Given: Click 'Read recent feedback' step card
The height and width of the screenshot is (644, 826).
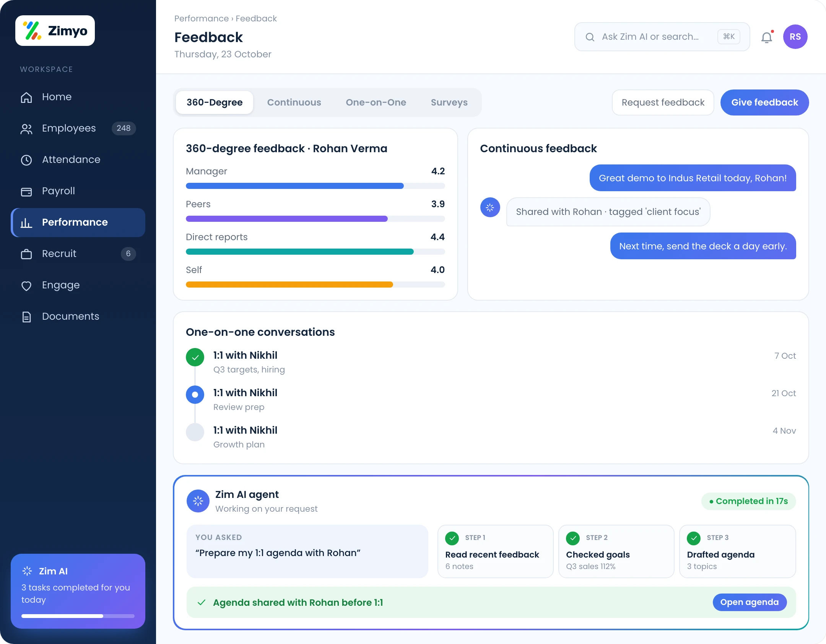Looking at the screenshot, I should tap(495, 551).
